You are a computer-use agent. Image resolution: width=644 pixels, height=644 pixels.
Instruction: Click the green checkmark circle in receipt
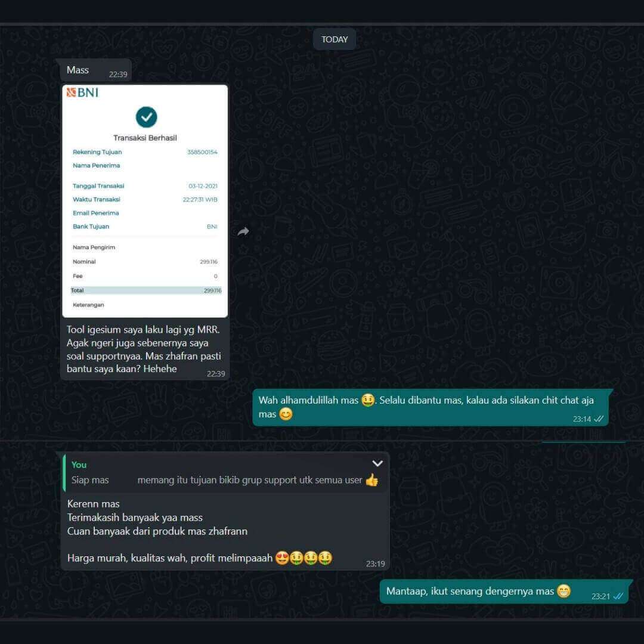coord(146,117)
